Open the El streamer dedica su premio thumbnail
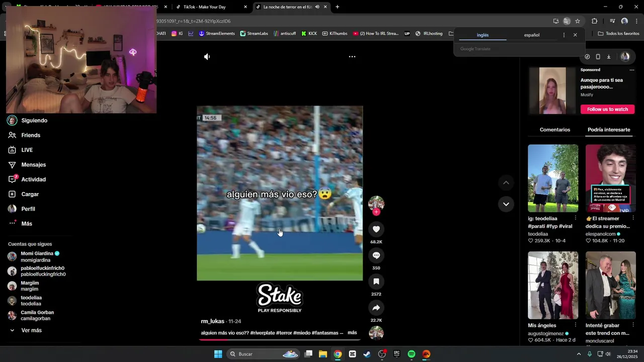The width and height of the screenshot is (644, 362). click(611, 178)
